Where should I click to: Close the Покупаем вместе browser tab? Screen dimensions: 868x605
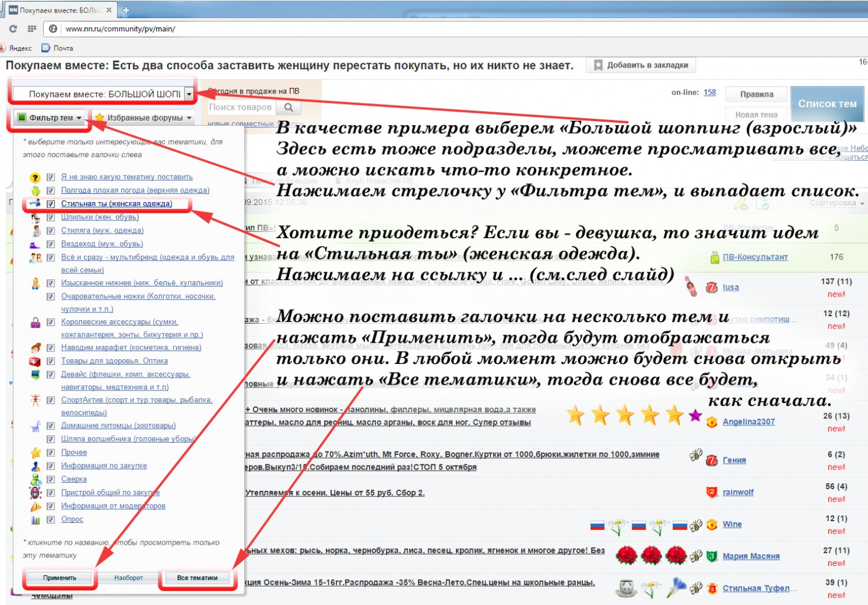click(x=109, y=10)
